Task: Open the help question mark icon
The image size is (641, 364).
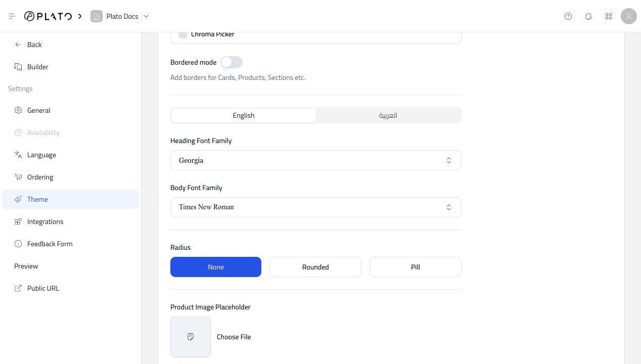Action: click(x=568, y=16)
